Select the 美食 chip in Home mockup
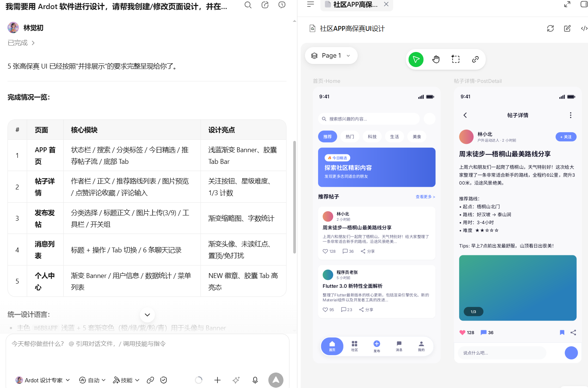Image resolution: width=588 pixels, height=388 pixels. click(x=416, y=137)
